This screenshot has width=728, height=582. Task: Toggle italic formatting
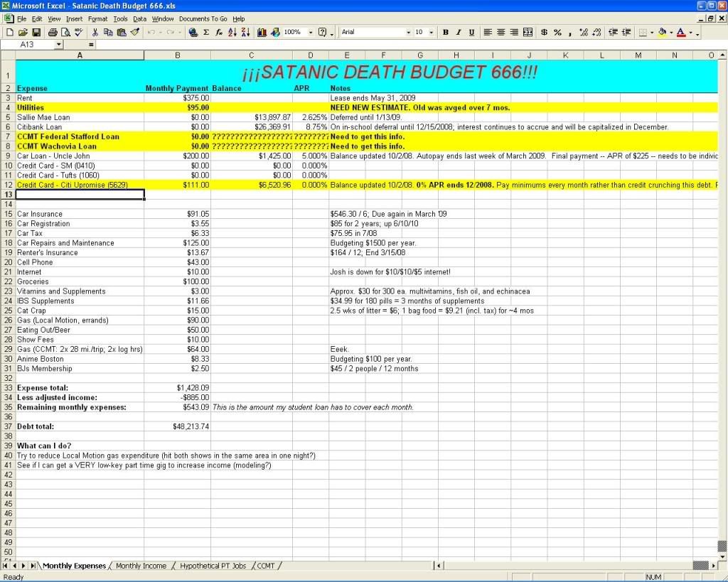pyautogui.click(x=459, y=33)
